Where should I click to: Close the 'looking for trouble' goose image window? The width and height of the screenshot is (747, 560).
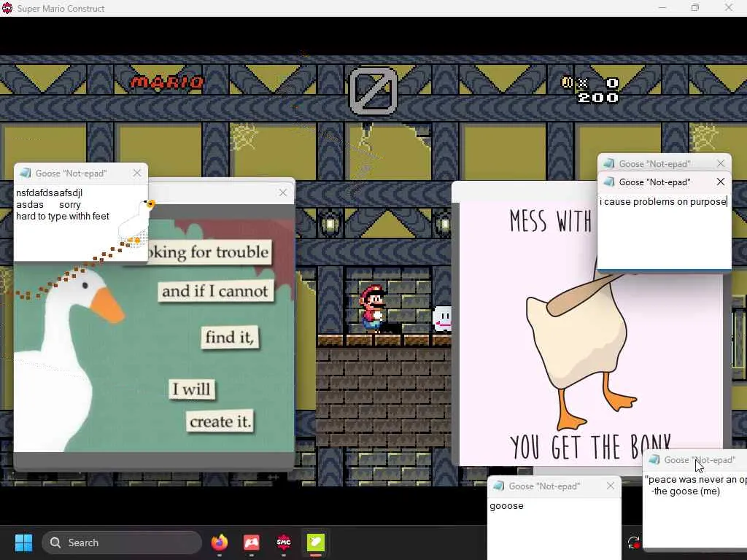pyautogui.click(x=283, y=192)
